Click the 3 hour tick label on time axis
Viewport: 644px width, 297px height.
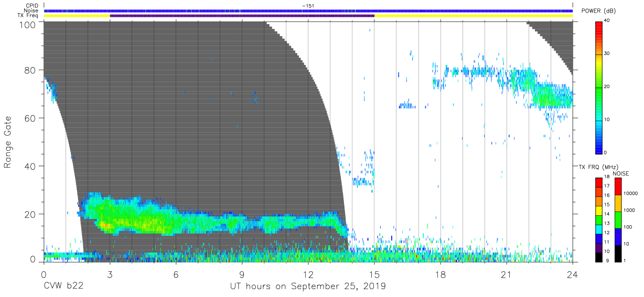(110, 274)
